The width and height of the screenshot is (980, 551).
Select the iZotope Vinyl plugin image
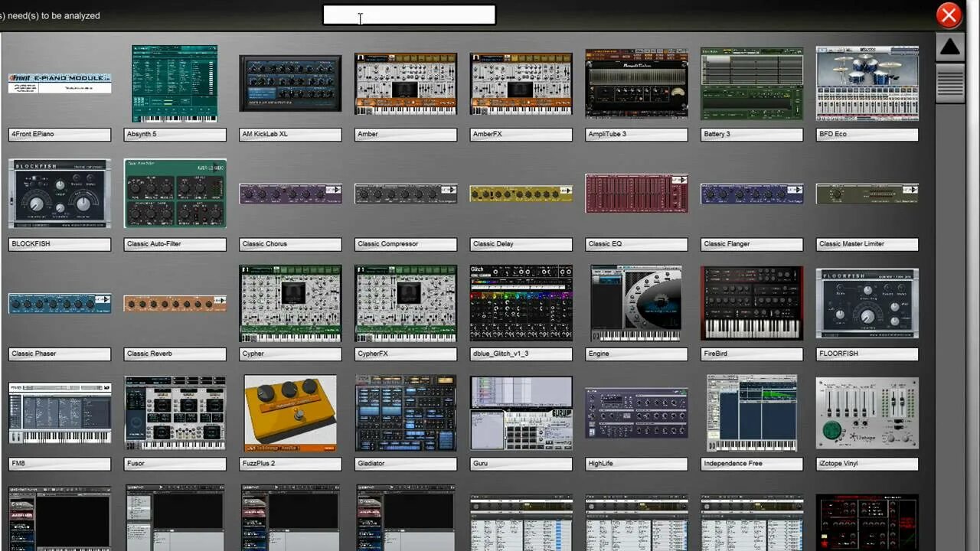pos(867,413)
